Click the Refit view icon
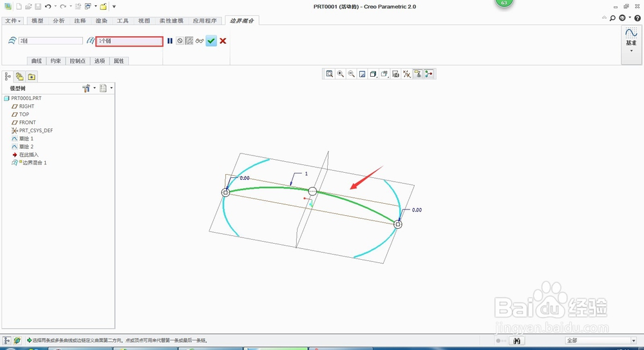The height and width of the screenshot is (350, 644). (x=329, y=74)
